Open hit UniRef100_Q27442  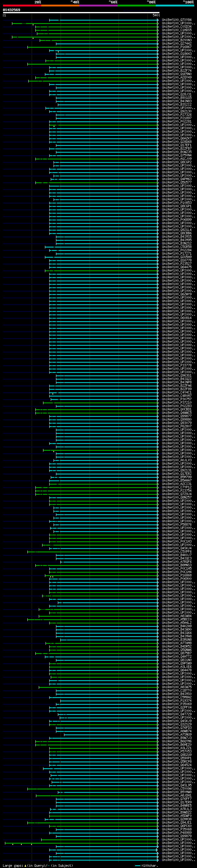point(177,43)
